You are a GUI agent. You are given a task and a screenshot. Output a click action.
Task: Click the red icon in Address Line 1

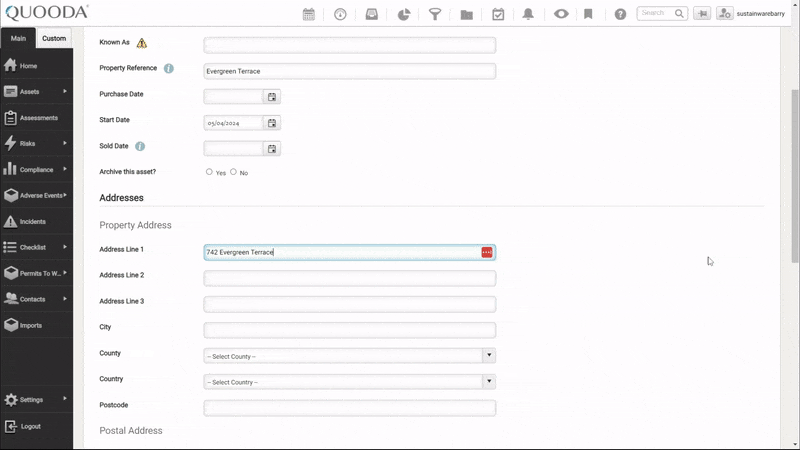pos(487,252)
